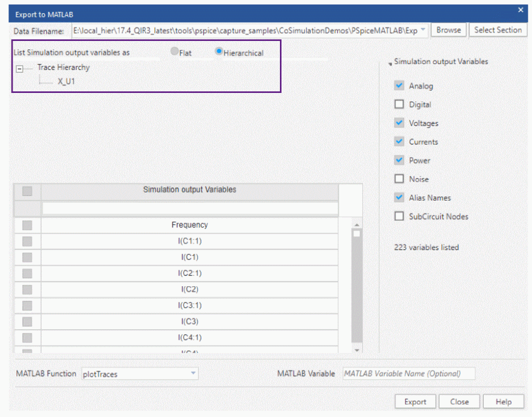Image resolution: width=532 pixels, height=417 pixels.
Task: Check the I(C3:1) row checkbox
Action: 27,306
